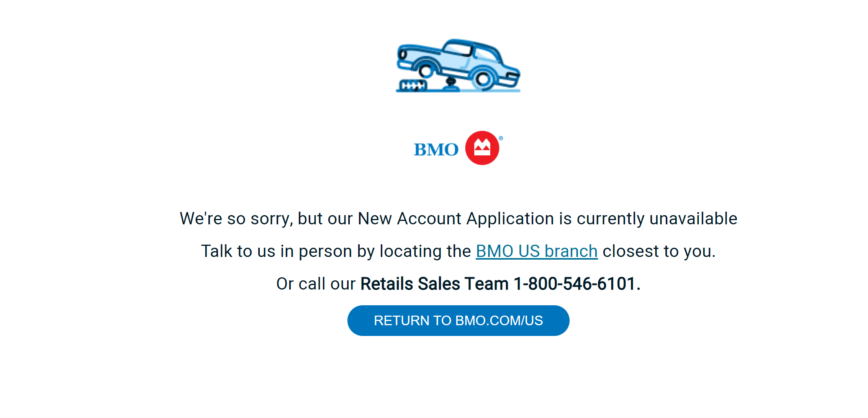868x418 pixels.
Task: Click the "Or call our" text
Action: pos(316,284)
